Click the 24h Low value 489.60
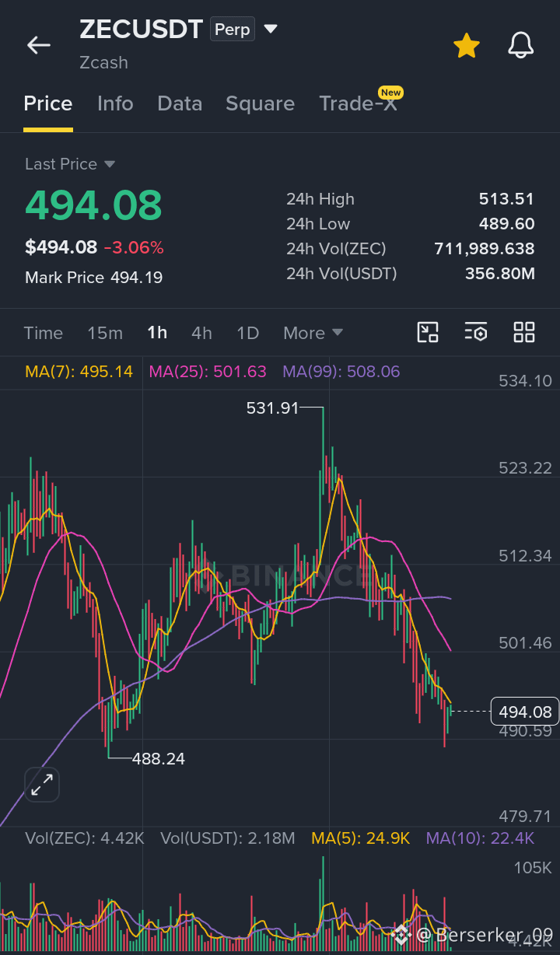The height and width of the screenshot is (955, 560). [506, 224]
